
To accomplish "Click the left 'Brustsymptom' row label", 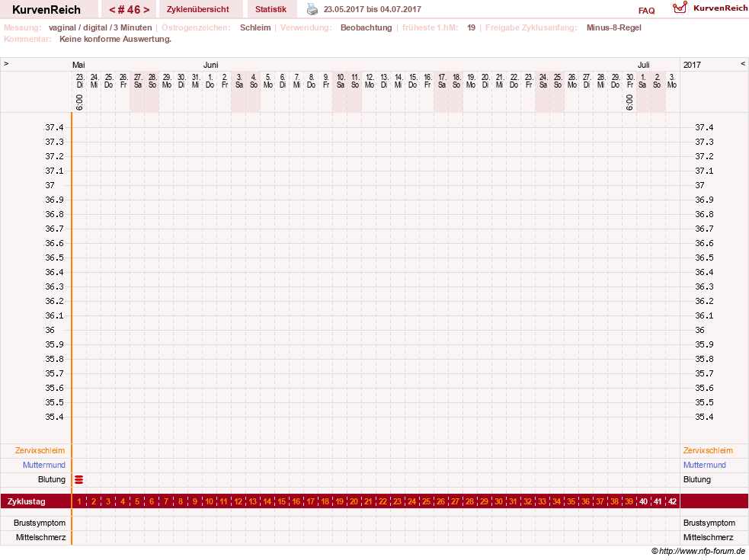I will 40,523.
